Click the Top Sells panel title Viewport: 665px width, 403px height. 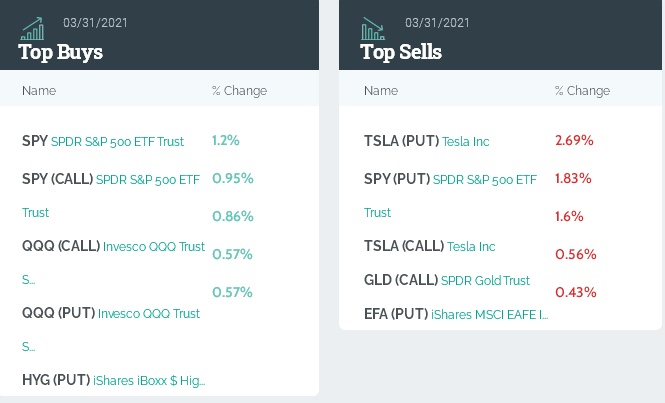coord(401,52)
